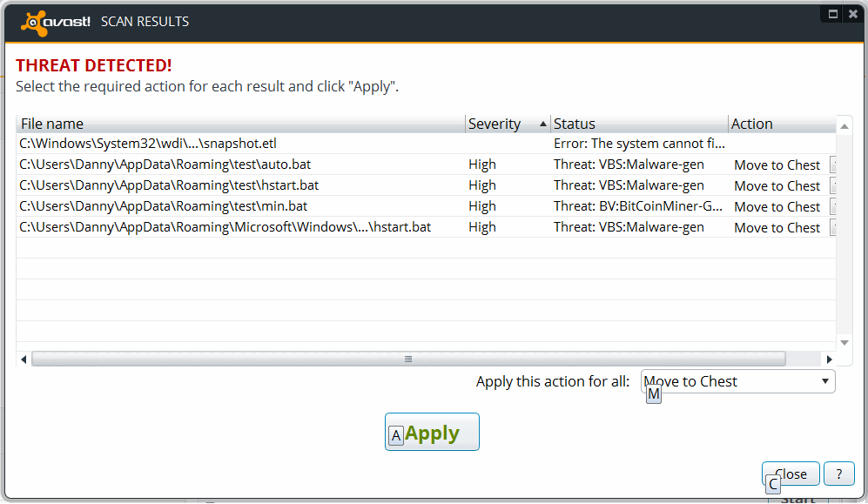Select the test\hstart.bat file name

tap(169, 185)
